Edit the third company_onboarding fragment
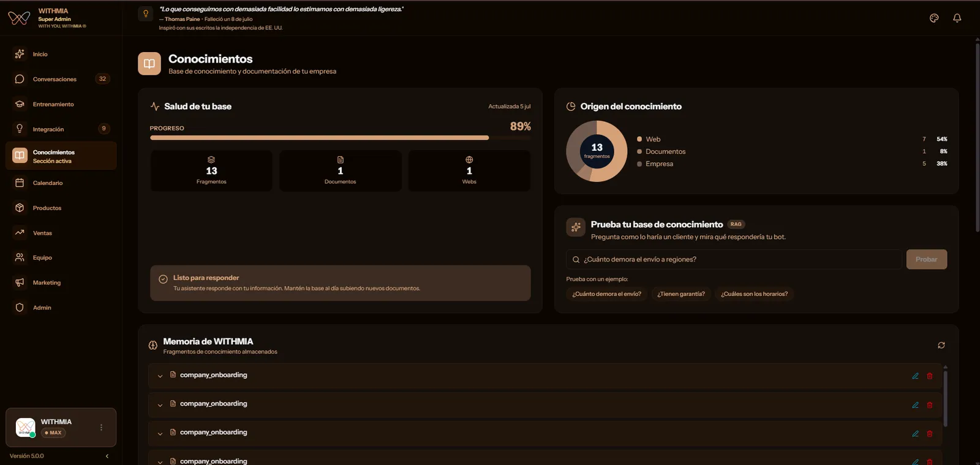This screenshot has height=465, width=980. (915, 434)
